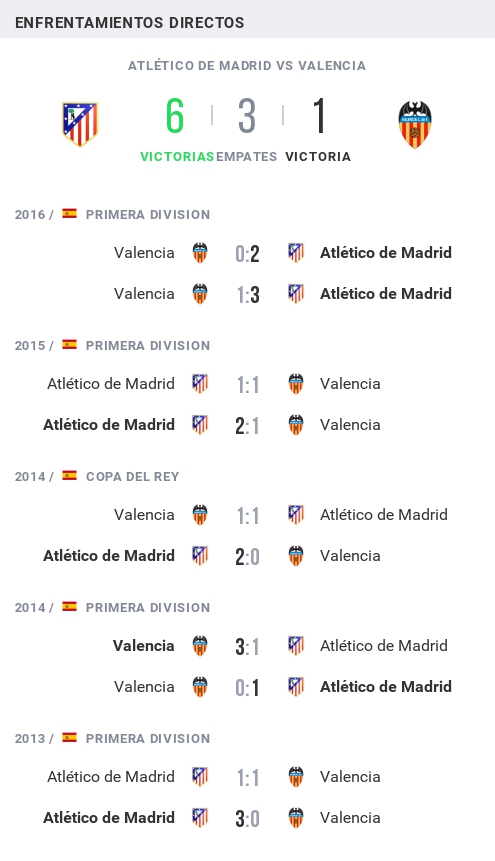The width and height of the screenshot is (495, 861).
Task: Select the 2014 Copa del Rey heading
Action: [97, 476]
